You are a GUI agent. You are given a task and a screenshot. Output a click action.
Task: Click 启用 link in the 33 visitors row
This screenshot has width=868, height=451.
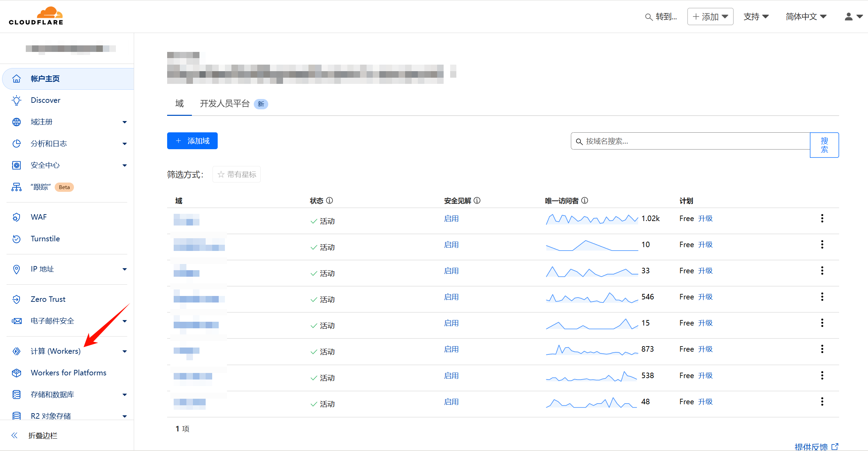451,271
